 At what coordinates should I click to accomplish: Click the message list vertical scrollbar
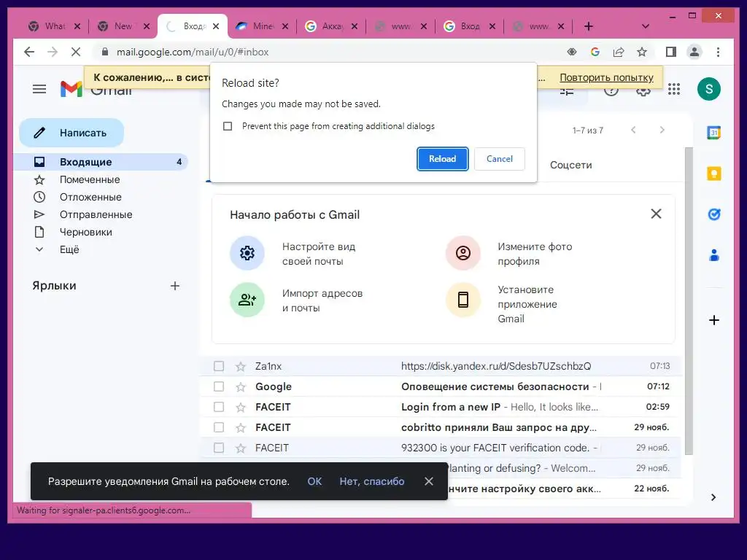(x=689, y=300)
